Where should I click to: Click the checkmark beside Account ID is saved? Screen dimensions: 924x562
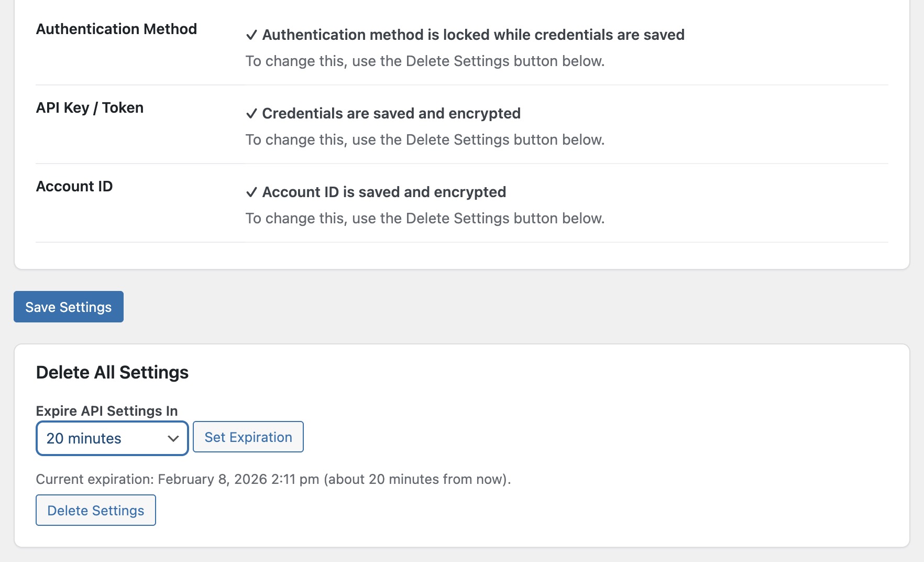click(x=251, y=192)
